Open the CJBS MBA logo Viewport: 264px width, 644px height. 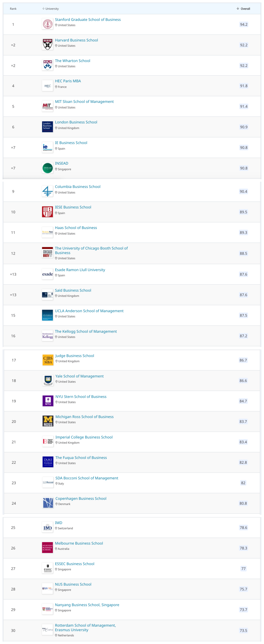click(x=48, y=360)
